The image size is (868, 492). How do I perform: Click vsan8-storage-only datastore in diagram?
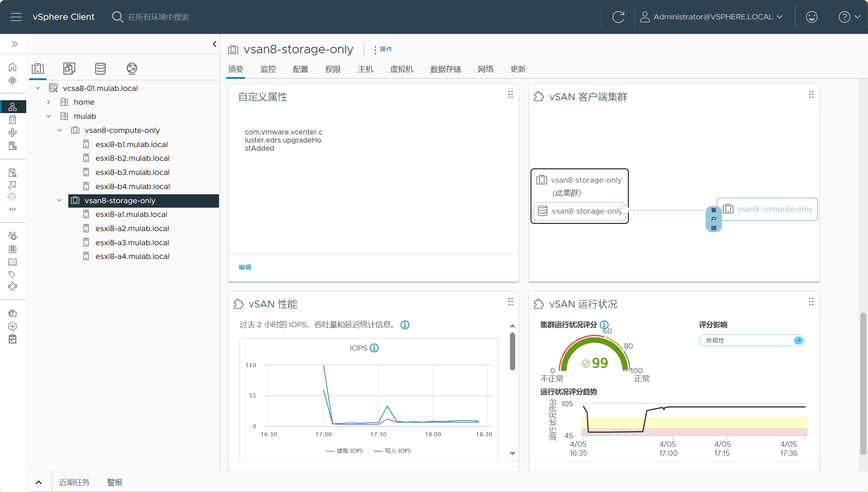coord(580,211)
